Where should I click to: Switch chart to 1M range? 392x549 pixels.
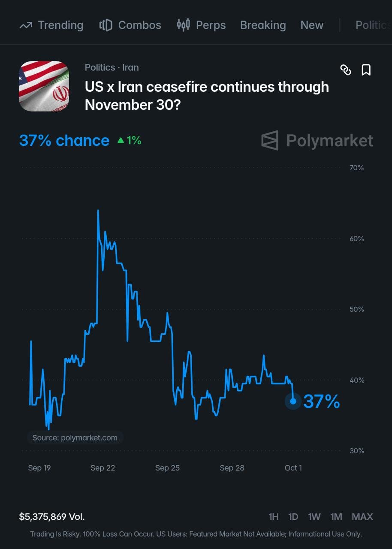[x=336, y=517]
